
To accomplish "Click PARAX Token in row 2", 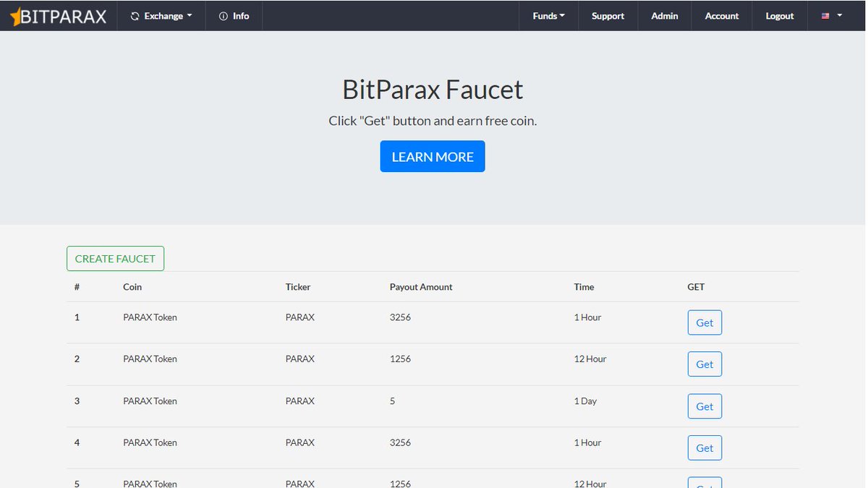I will click(x=150, y=359).
